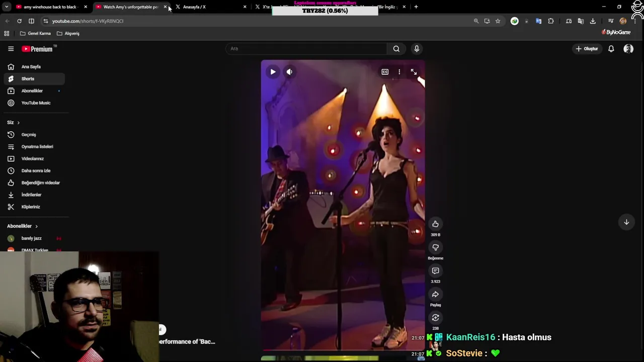The height and width of the screenshot is (362, 644).
Task: Open YouTube Music link
Action: coord(34,103)
